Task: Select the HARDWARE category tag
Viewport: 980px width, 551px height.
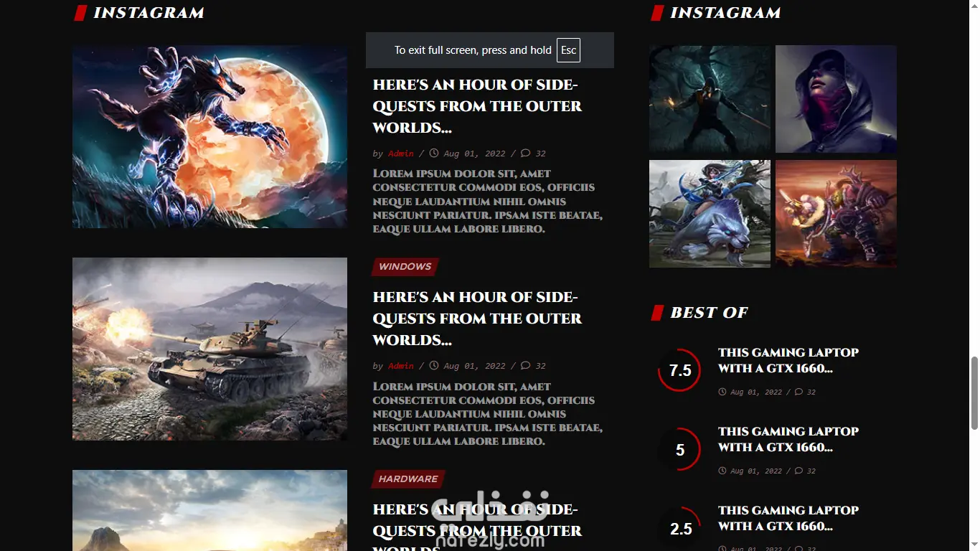Action: [407, 479]
